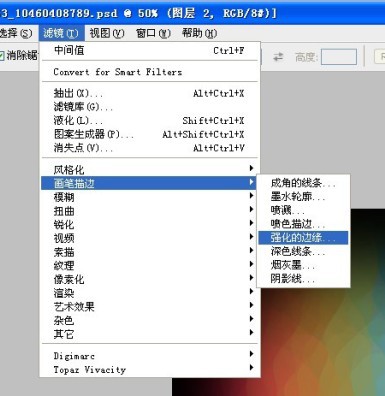Image resolution: width=385 pixels, height=396 pixels.
Task: Open 液化(L) liquify filter
Action: click(x=149, y=120)
